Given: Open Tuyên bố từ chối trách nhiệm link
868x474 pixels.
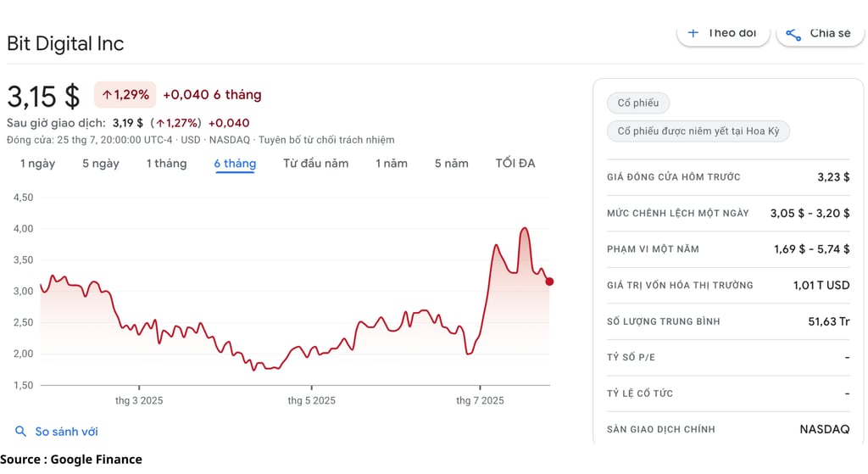Looking at the screenshot, I should click(x=326, y=140).
